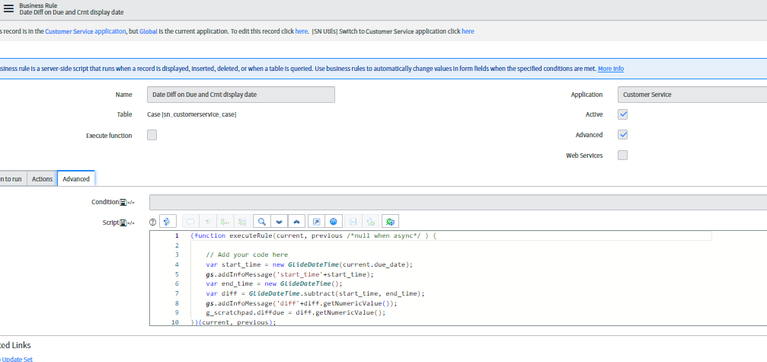Click the replace toolbar icon
Viewport: 767px width, 362px height.
[x=225, y=222]
